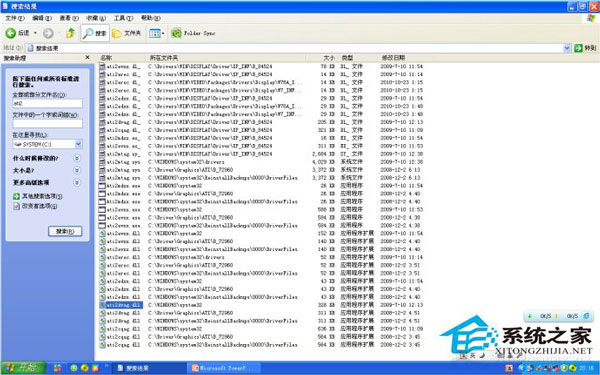
Task: Click the Folder Sync toolbar icon
Action: point(176,33)
